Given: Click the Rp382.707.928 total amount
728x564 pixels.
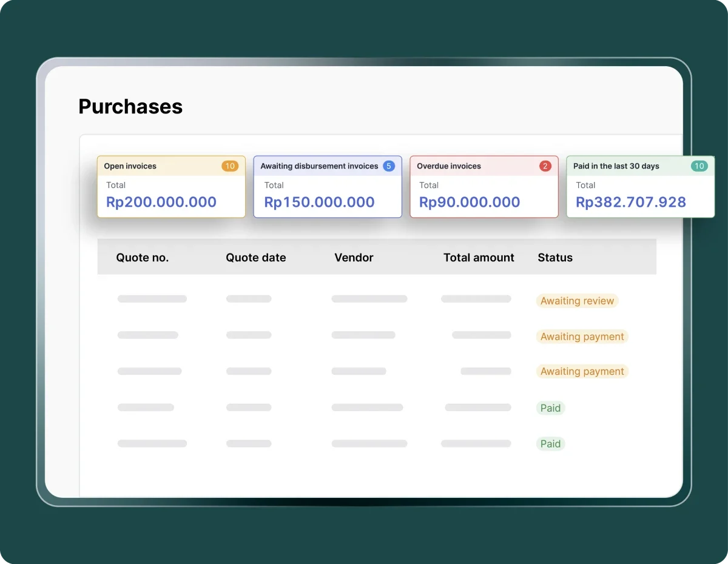Looking at the screenshot, I should click(x=631, y=203).
